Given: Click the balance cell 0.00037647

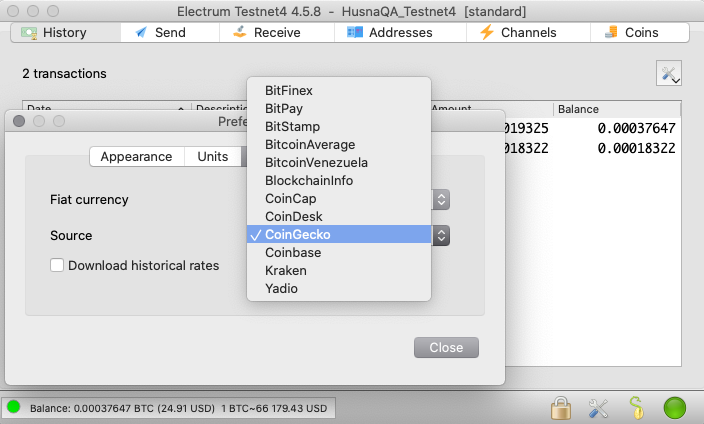Looking at the screenshot, I should tap(636, 128).
